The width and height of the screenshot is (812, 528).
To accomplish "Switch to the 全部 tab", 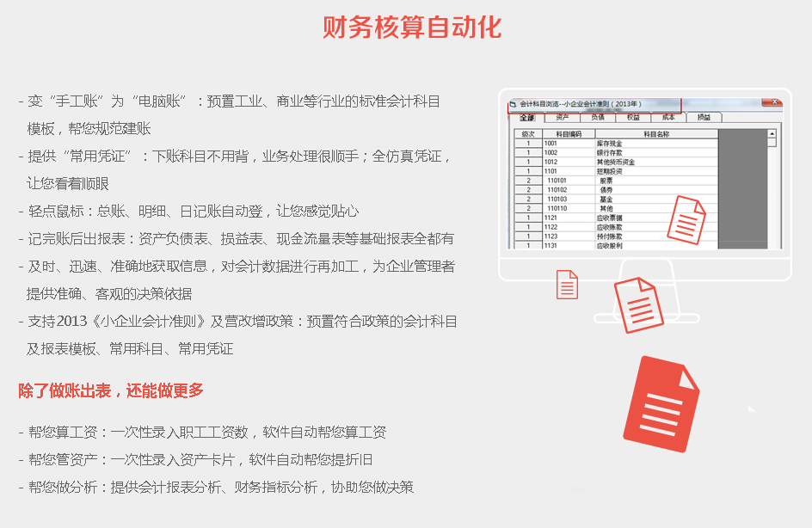I will [527, 117].
